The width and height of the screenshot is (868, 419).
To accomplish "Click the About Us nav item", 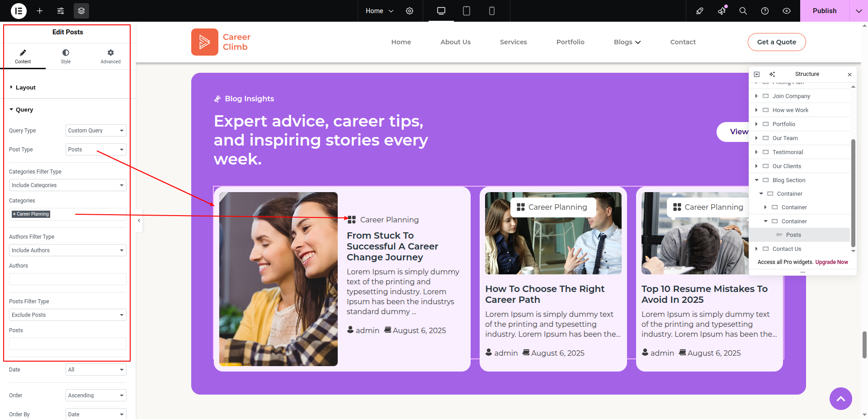I will click(x=456, y=42).
